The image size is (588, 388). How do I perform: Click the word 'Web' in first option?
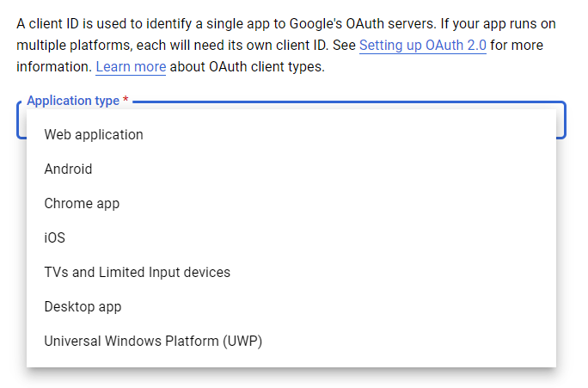58,135
